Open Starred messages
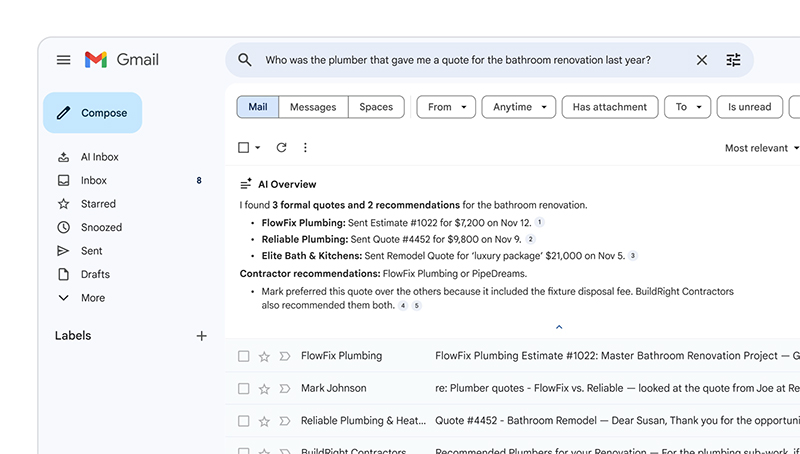This screenshot has height=454, width=800. 98,204
